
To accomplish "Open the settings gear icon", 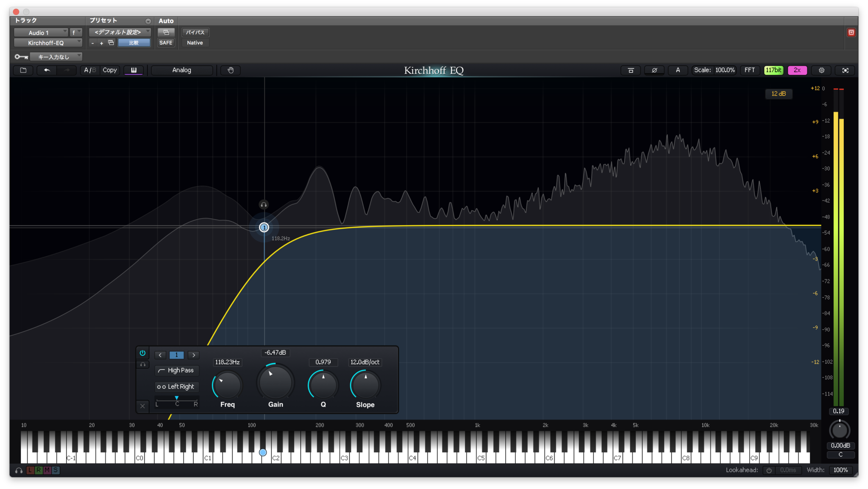I will pyautogui.click(x=822, y=70).
